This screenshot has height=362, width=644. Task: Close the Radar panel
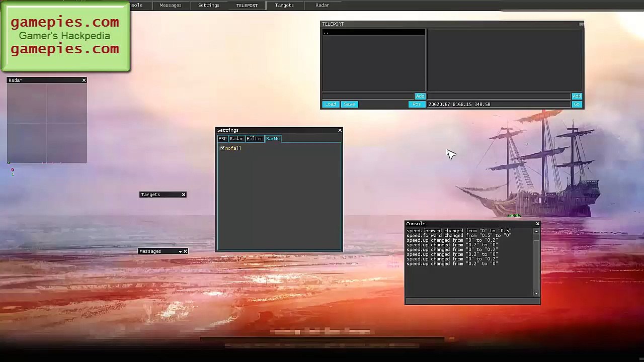pos(84,80)
